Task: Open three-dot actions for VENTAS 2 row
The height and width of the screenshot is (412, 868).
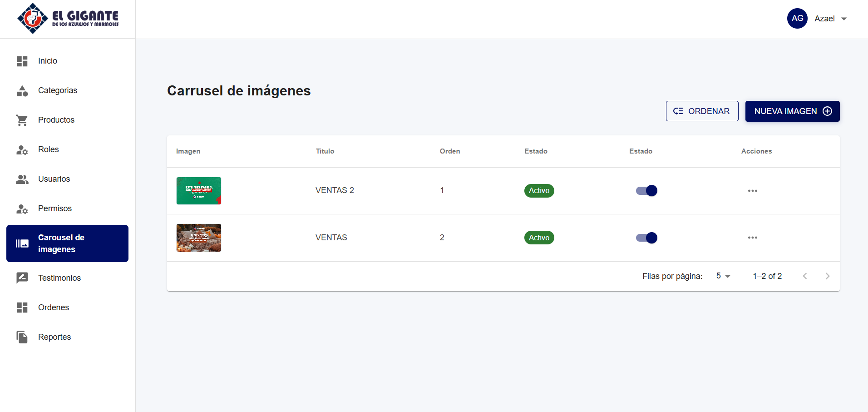Action: tap(752, 191)
